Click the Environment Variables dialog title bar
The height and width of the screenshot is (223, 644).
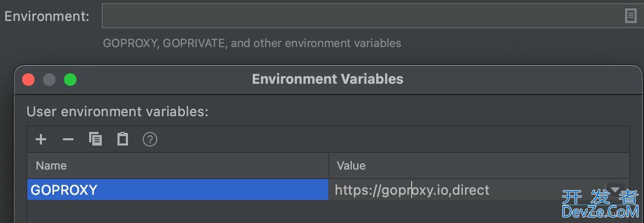pos(328,80)
